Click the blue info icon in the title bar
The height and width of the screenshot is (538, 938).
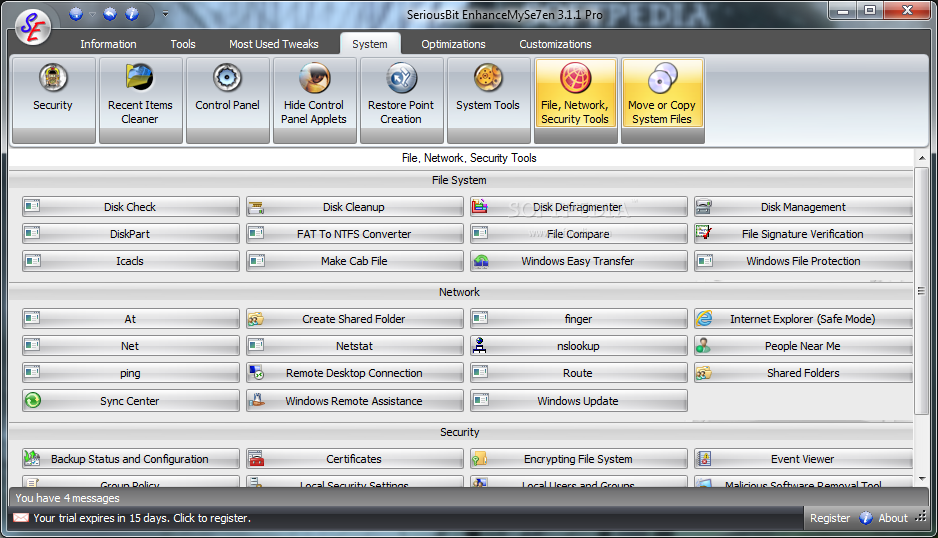pos(132,14)
